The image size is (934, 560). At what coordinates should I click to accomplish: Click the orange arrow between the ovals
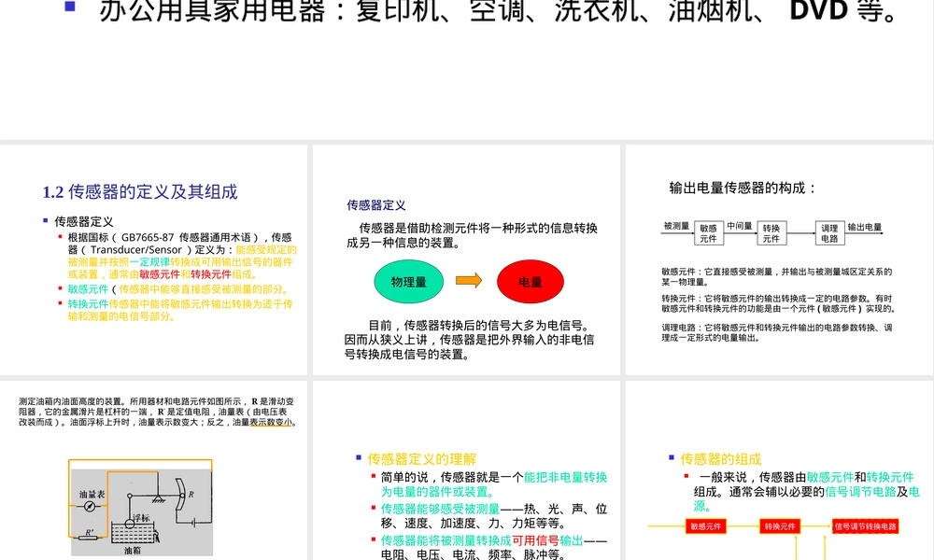(469, 280)
